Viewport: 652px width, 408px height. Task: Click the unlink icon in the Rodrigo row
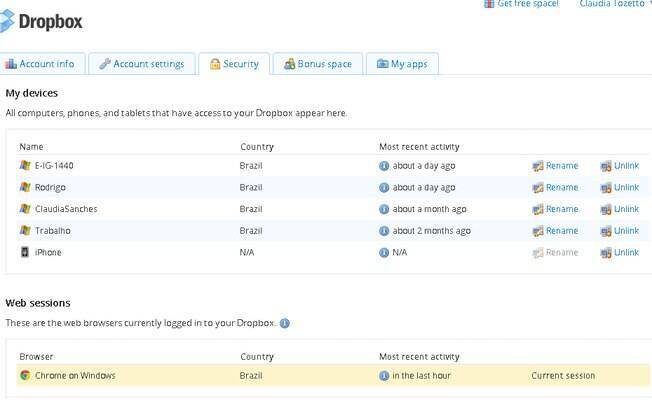(x=606, y=188)
